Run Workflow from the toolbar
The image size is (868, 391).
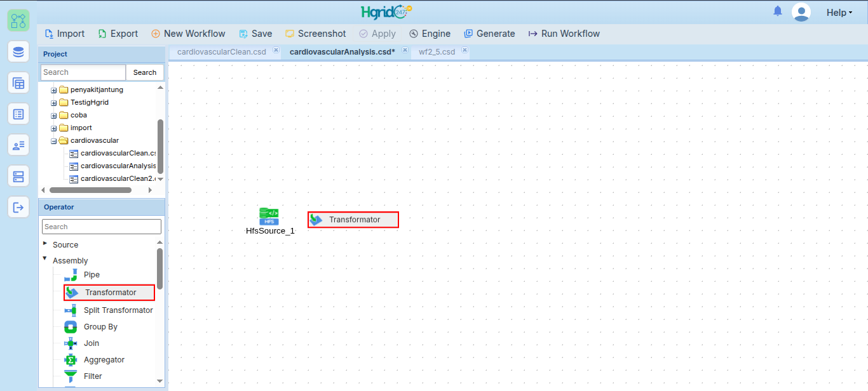pos(564,34)
